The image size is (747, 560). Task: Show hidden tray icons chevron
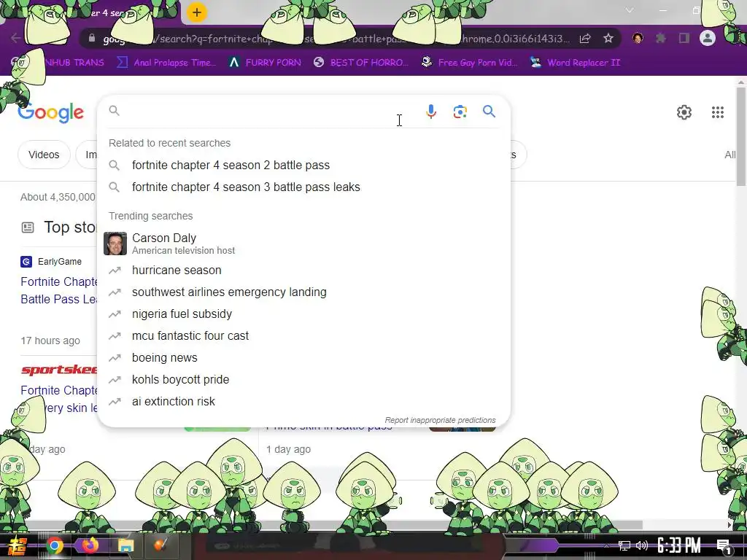tap(606, 545)
